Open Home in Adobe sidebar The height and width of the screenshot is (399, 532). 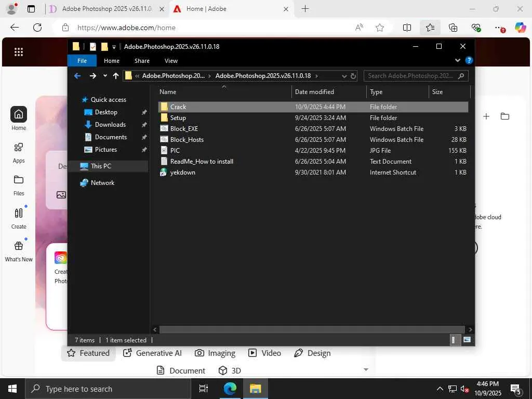tap(19, 119)
